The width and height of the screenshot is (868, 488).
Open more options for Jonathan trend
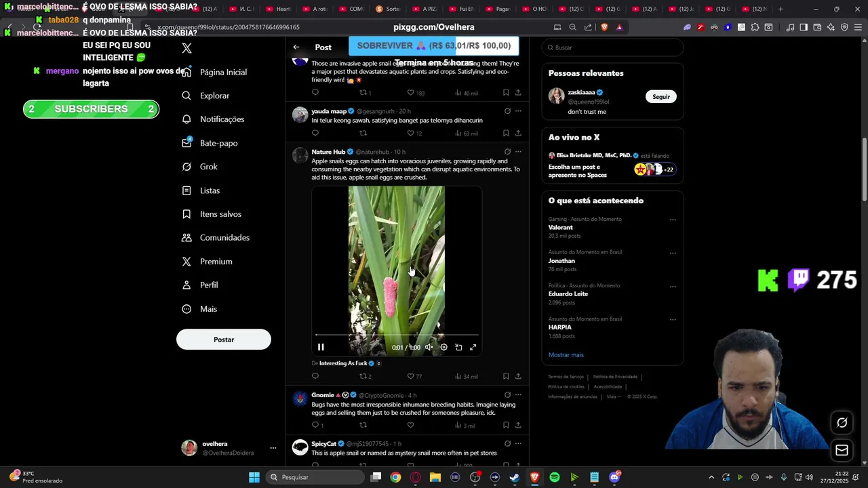coord(673,253)
